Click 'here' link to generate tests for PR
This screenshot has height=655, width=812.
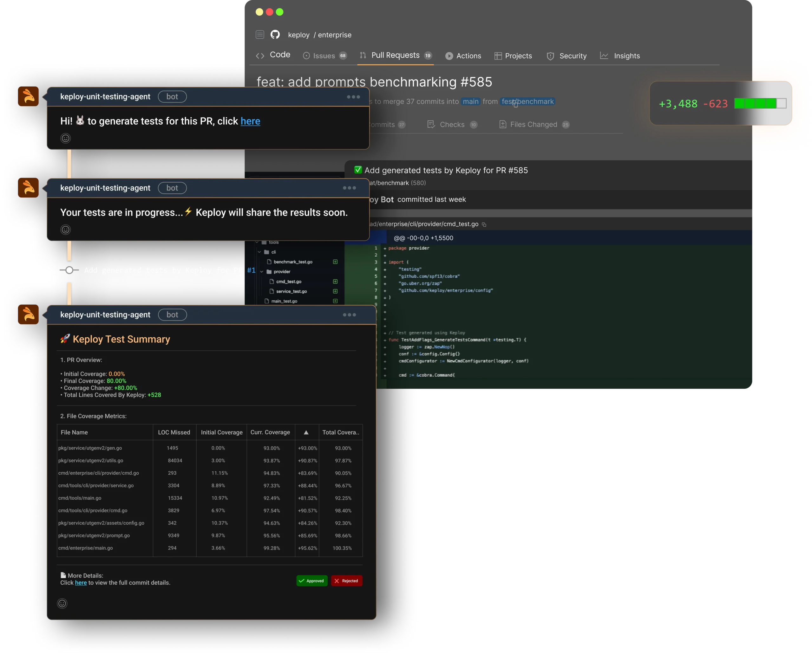coord(250,121)
